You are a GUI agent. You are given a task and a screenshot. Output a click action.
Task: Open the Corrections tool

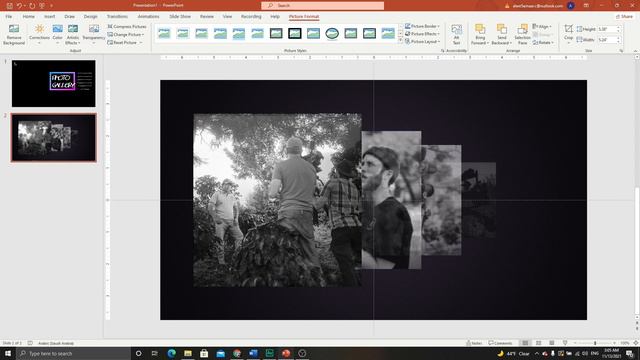[x=39, y=34]
